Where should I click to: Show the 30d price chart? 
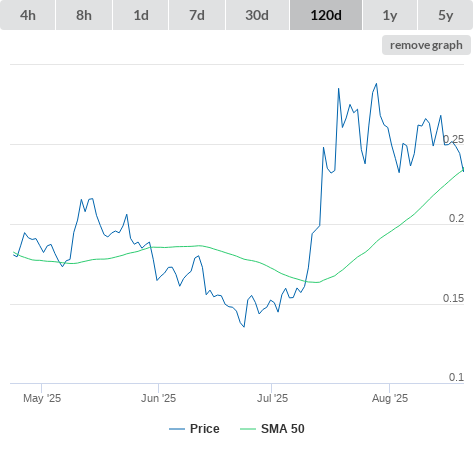(x=257, y=15)
